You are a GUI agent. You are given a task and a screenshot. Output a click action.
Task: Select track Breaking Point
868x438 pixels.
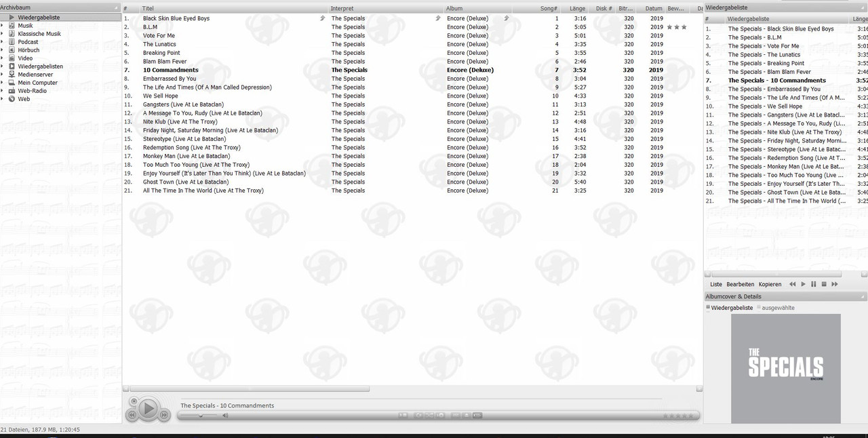pos(161,53)
